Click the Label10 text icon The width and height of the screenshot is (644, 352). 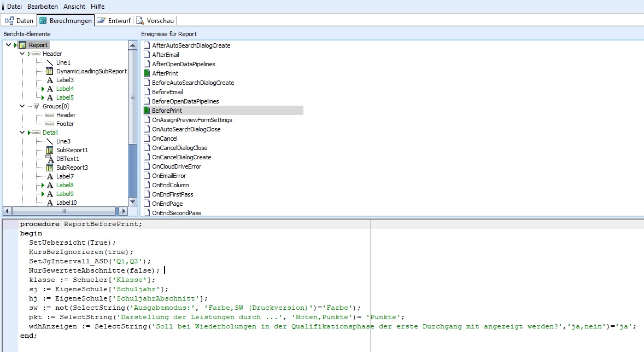pos(50,203)
